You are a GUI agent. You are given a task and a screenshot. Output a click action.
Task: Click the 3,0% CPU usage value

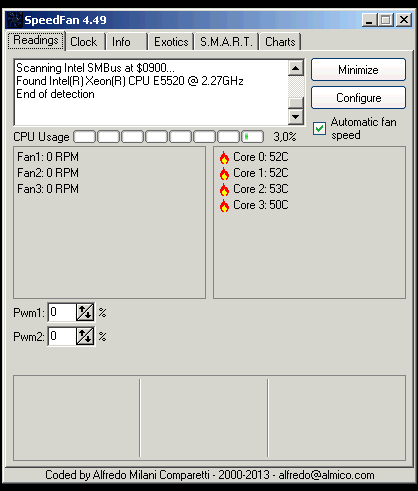[285, 137]
